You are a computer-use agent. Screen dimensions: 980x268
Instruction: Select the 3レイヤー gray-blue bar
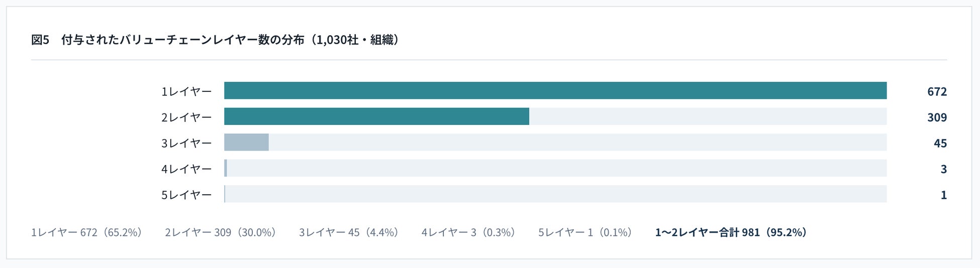(x=246, y=142)
